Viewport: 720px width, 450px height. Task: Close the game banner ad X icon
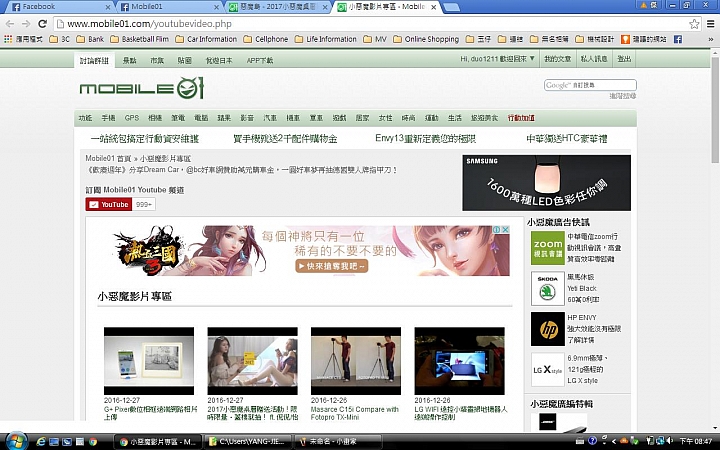[506, 229]
